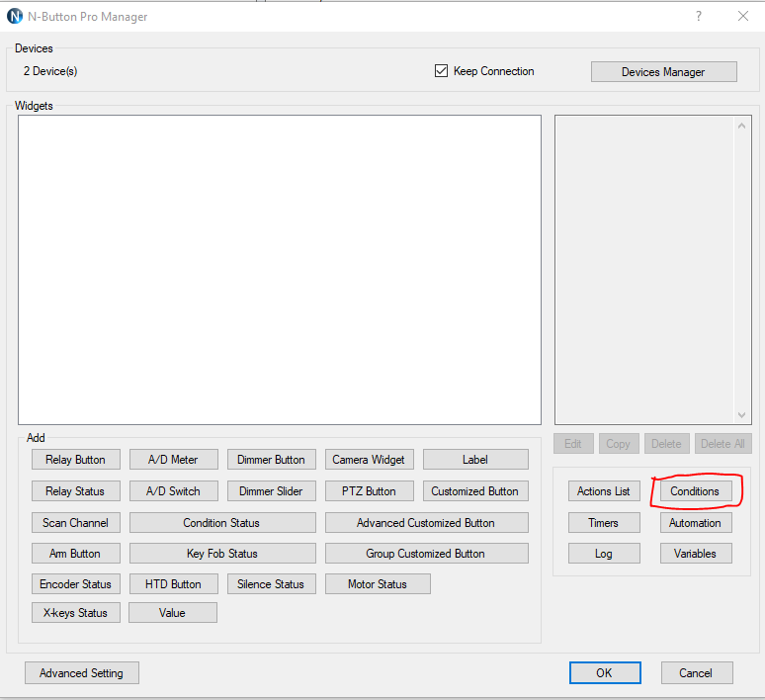Click the Cancel button
This screenshot has height=700, width=765.
697,673
